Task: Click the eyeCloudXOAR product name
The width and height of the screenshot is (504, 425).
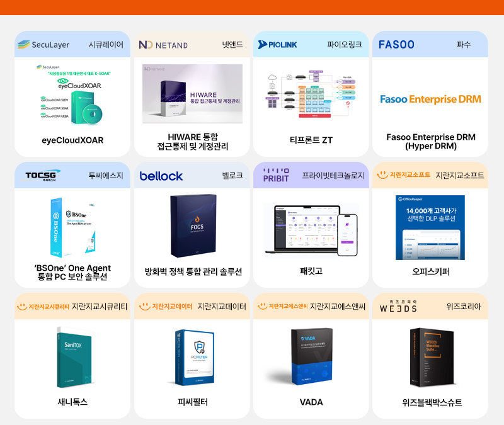Action: [x=72, y=140]
